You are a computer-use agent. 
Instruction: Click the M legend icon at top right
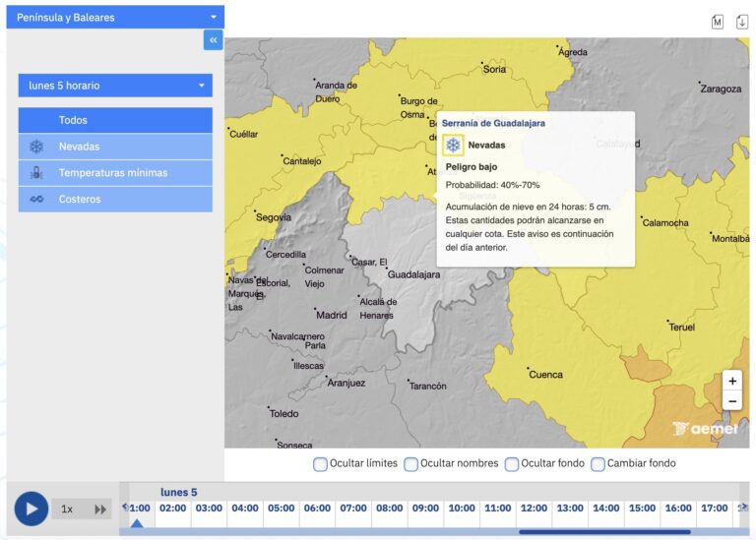coord(717,22)
